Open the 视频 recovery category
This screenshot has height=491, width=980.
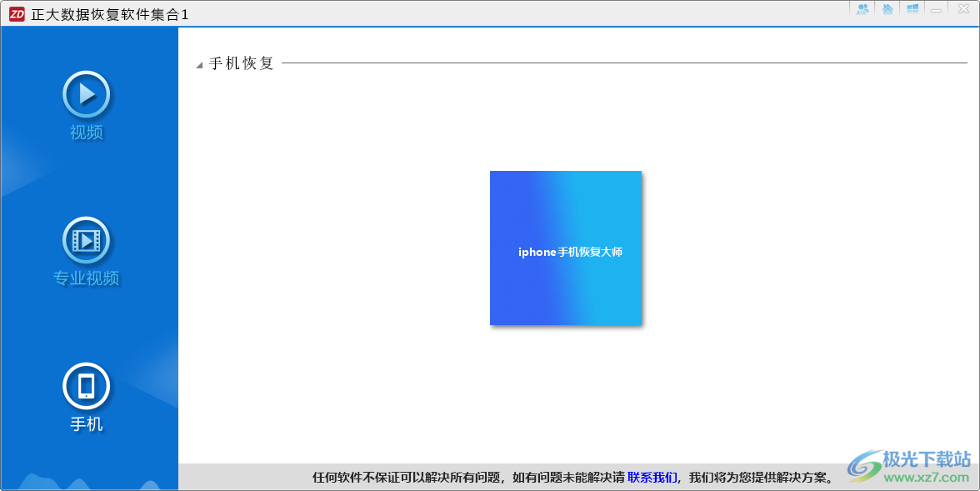click(87, 105)
